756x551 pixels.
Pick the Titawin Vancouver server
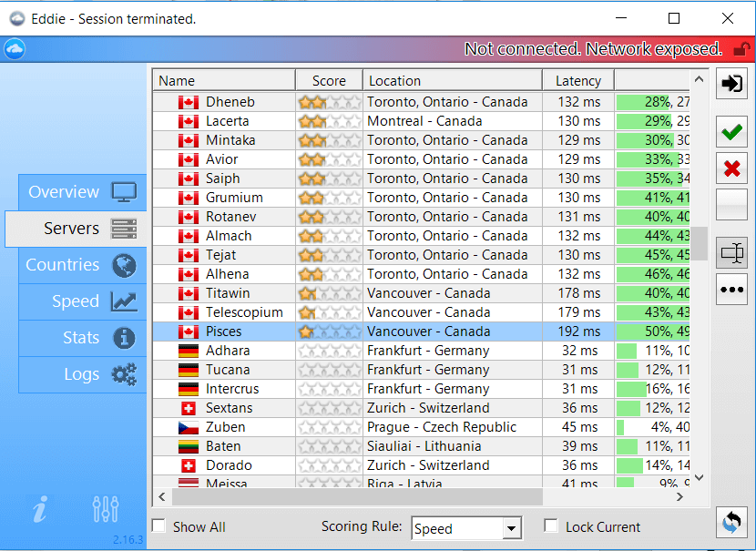coord(422,293)
